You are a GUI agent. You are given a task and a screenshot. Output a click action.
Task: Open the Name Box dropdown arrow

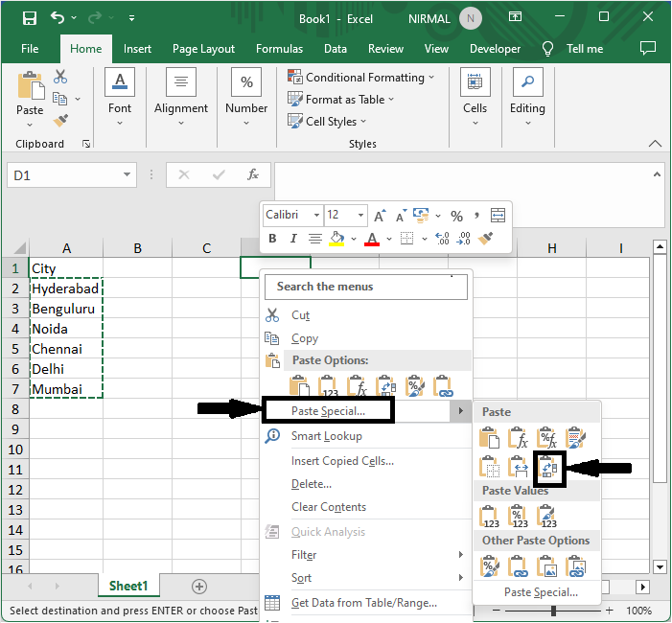(127, 175)
